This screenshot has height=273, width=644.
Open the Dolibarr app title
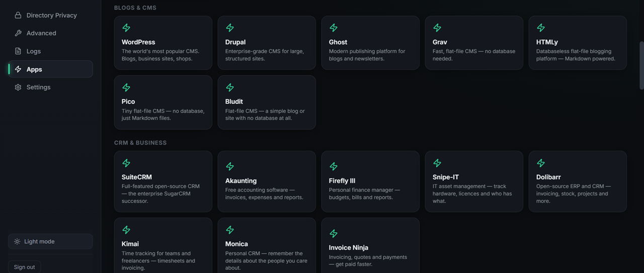548,177
